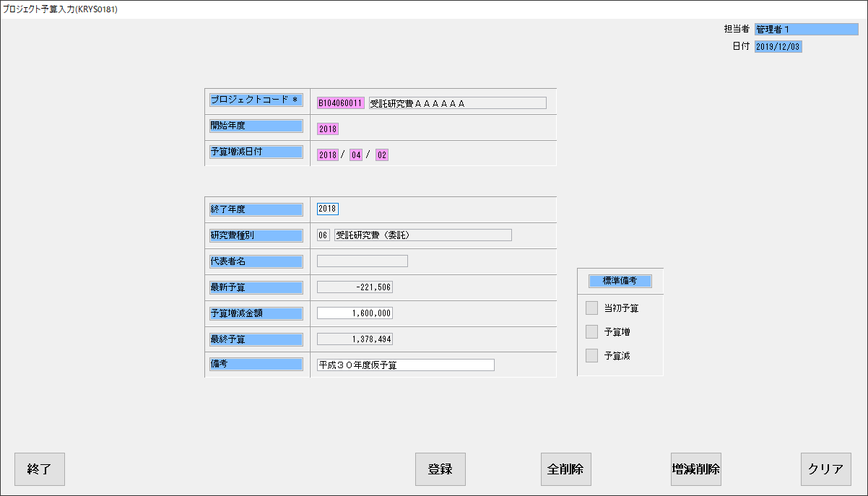Click the project code field B104060011
This screenshot has height=496, width=868.
[340, 103]
